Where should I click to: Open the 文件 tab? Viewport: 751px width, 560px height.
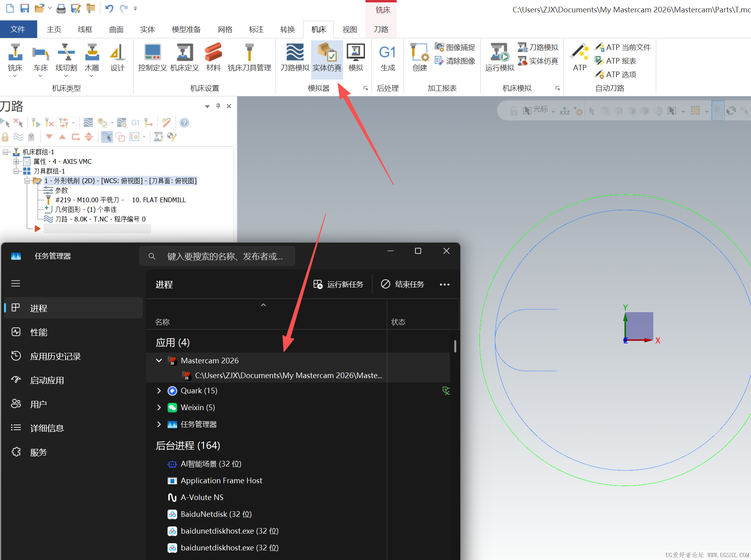tap(18, 29)
